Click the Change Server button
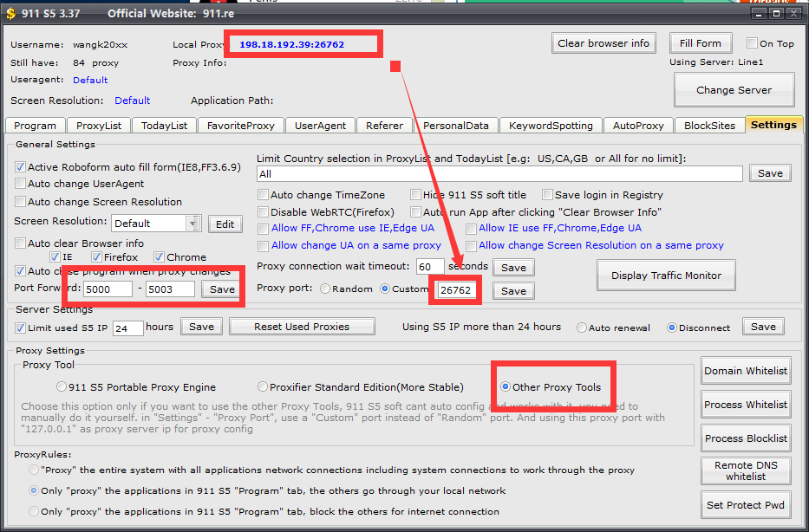The width and height of the screenshot is (809, 532). (x=734, y=90)
